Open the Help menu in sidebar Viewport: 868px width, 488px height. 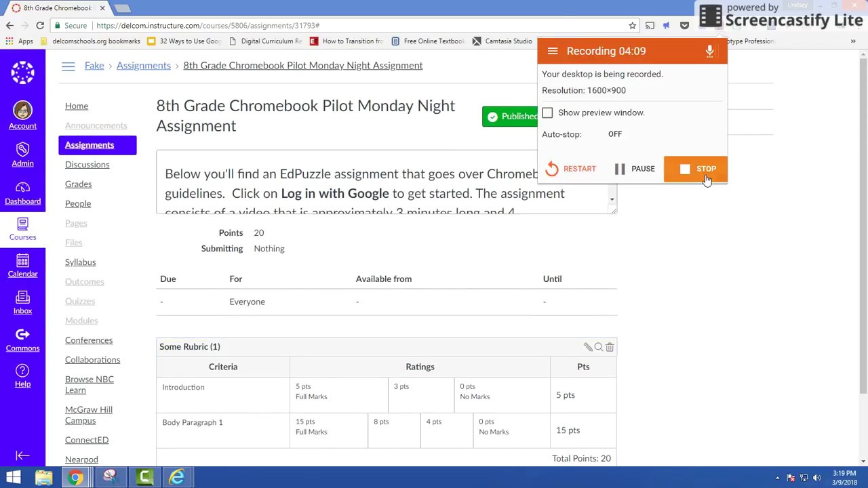pyautogui.click(x=22, y=376)
